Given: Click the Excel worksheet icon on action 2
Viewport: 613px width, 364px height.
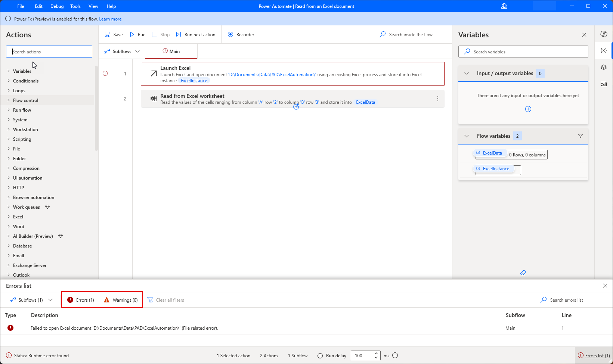Looking at the screenshot, I should coord(154,99).
